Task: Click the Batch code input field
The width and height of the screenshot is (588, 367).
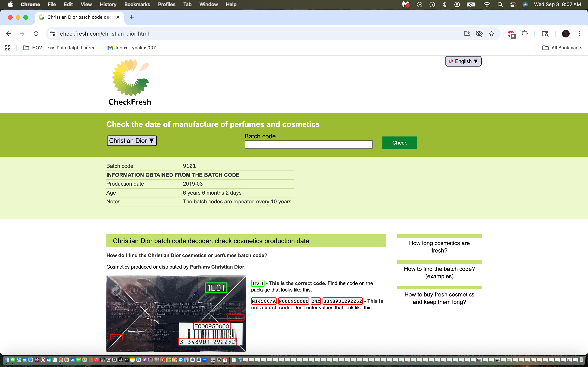Action: (308, 145)
